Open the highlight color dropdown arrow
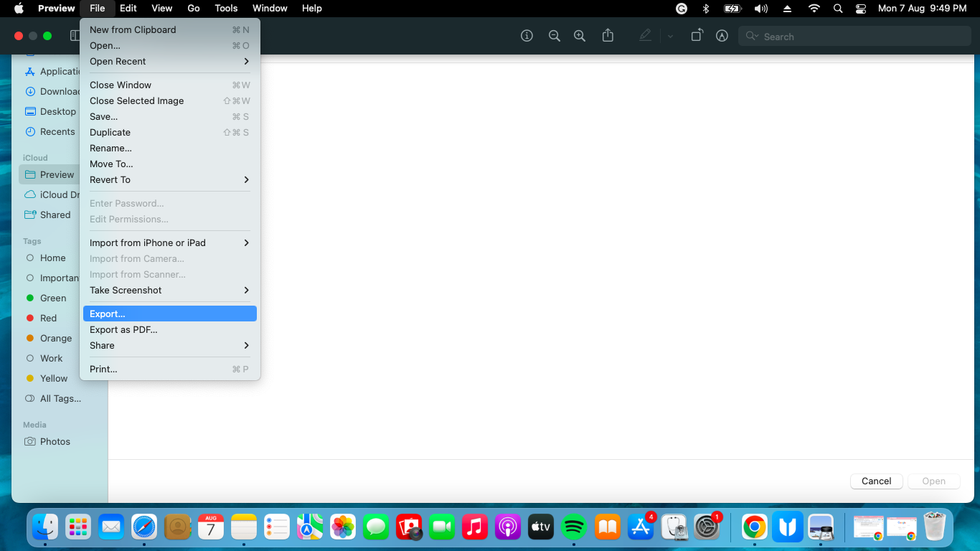The image size is (980, 551). 670,37
